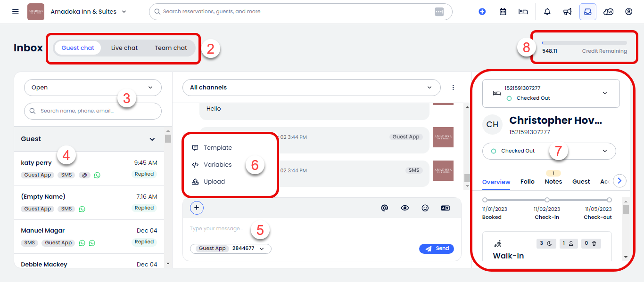
Task: Open the bed rooms icon in the header
Action: click(523, 12)
